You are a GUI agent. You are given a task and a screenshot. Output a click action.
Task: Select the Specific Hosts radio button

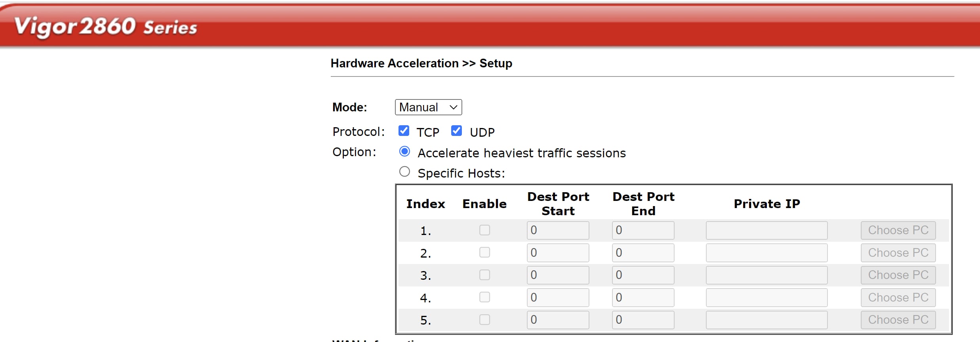[x=404, y=172]
